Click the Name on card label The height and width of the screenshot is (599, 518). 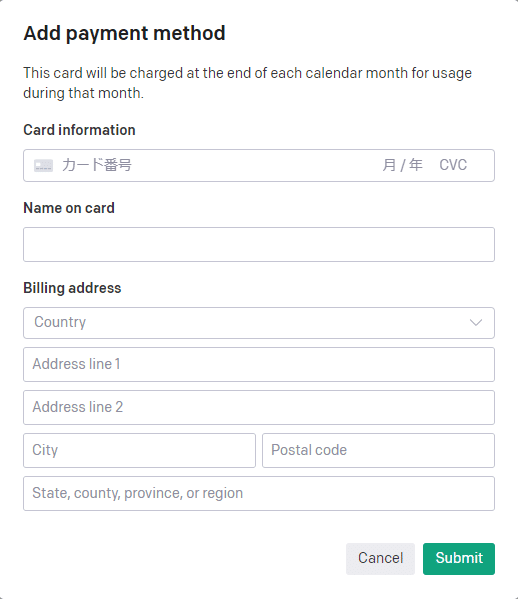[x=69, y=208]
